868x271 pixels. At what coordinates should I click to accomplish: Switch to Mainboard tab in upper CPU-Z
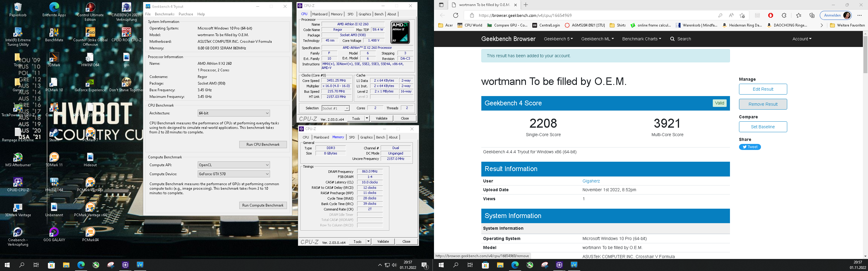[x=320, y=14]
